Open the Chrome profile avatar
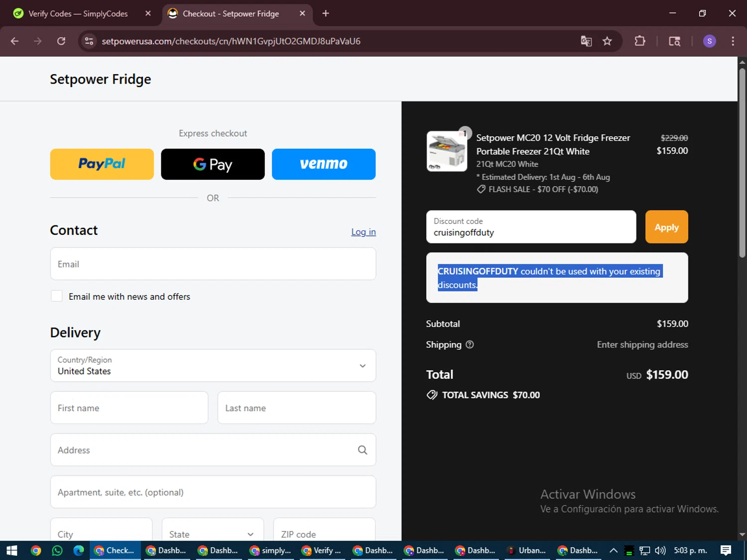747x560 pixels. pos(709,41)
